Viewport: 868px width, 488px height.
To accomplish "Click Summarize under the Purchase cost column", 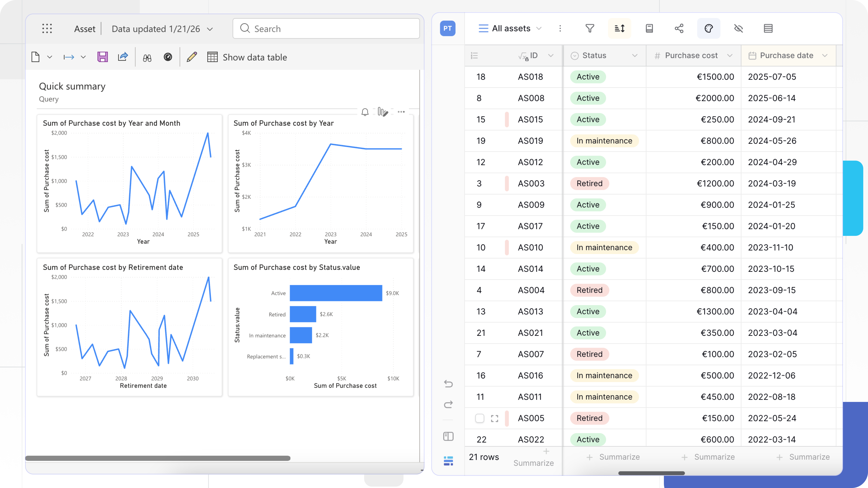I will click(x=714, y=457).
